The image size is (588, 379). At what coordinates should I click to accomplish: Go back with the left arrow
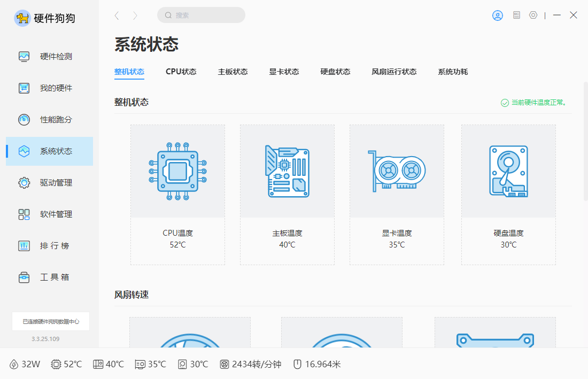click(x=117, y=16)
